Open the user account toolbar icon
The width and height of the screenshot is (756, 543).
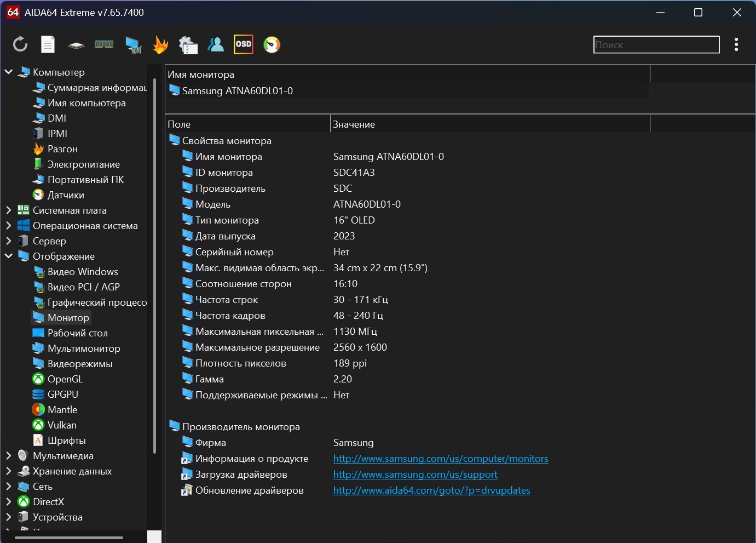216,44
